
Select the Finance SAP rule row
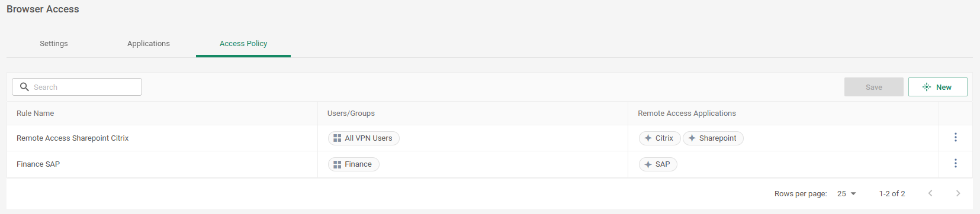click(x=490, y=164)
